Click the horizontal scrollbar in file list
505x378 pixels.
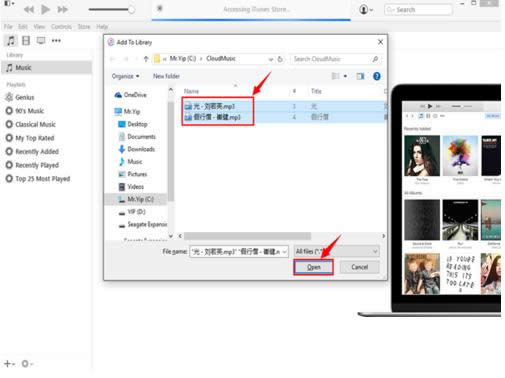[x=247, y=236]
